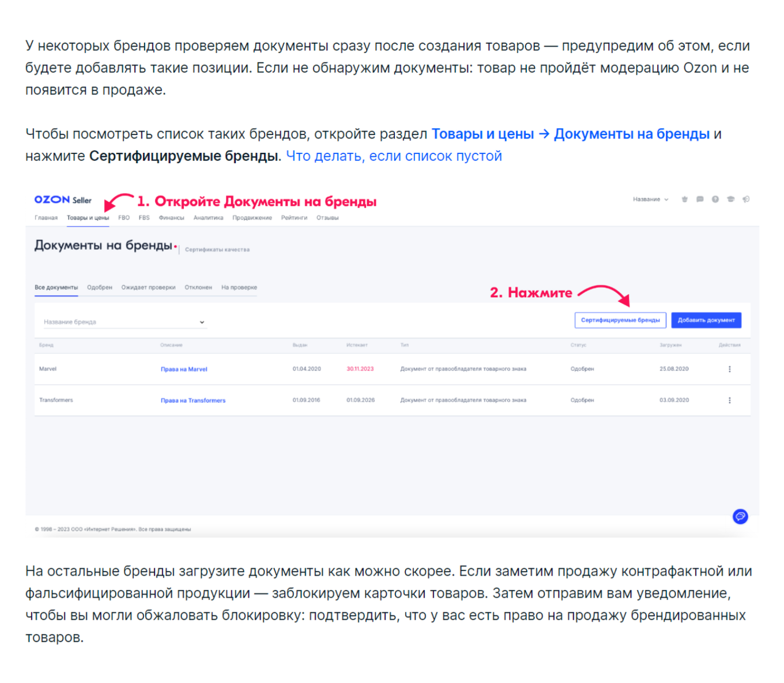The image size is (784, 683).
Task: Open the Товары и цены menu
Action: tap(88, 217)
